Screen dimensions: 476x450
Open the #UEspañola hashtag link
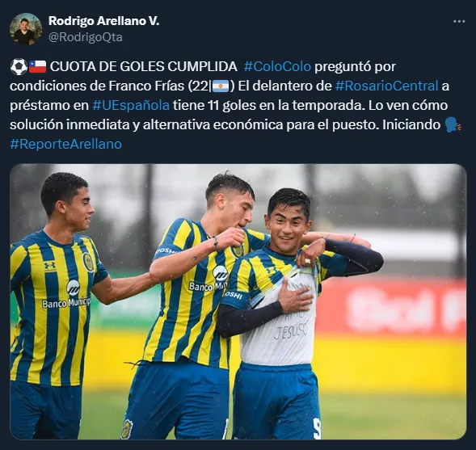(x=131, y=105)
